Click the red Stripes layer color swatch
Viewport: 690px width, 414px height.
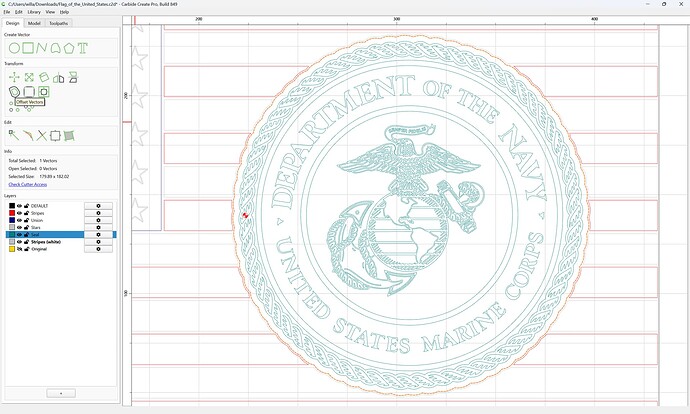[x=12, y=213]
